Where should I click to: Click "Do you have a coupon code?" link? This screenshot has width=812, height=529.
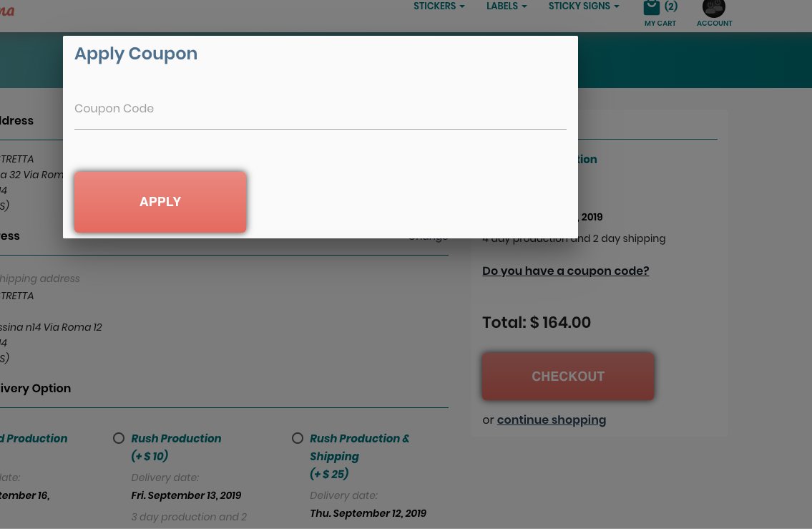(565, 271)
